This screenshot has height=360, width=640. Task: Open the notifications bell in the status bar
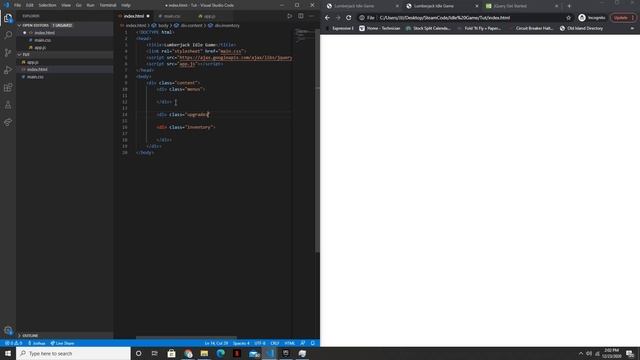(x=313, y=343)
